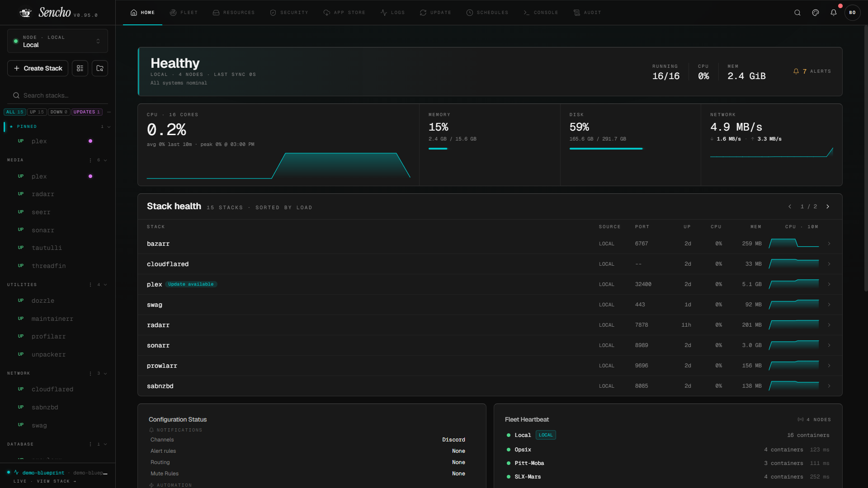Click the Sencho logo icon
868x488 pixels.
tap(25, 13)
